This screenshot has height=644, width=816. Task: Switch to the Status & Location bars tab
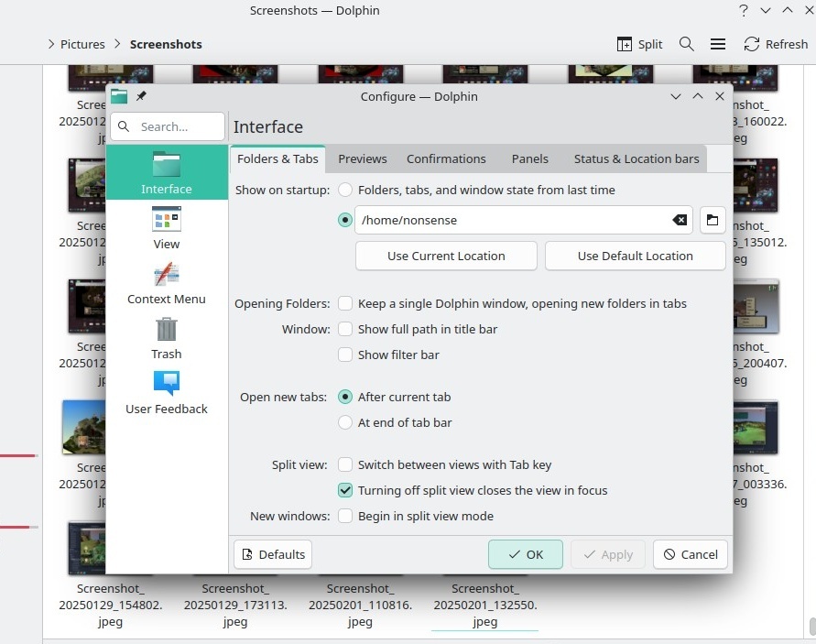click(x=636, y=158)
